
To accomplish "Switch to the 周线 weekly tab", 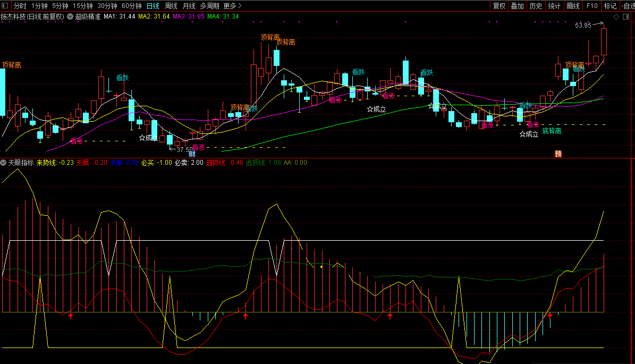I will coord(171,6).
